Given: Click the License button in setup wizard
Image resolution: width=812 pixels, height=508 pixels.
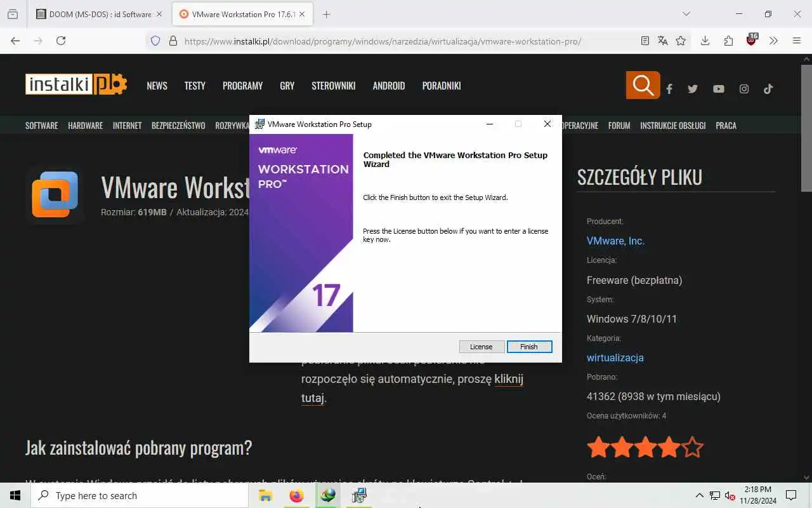Looking at the screenshot, I should coord(481,347).
